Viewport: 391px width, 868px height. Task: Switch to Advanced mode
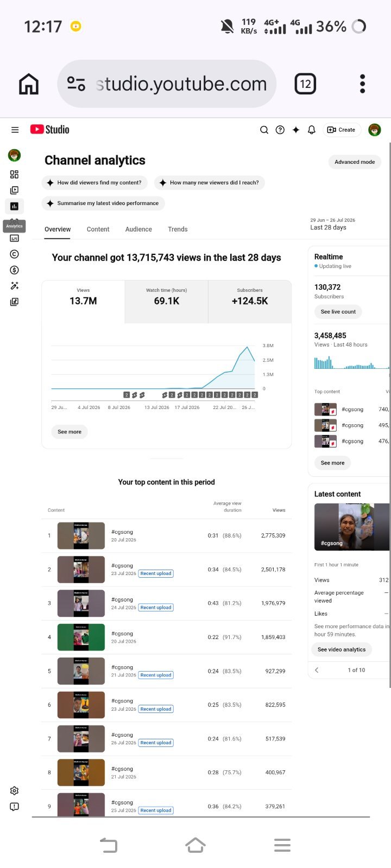pos(355,162)
